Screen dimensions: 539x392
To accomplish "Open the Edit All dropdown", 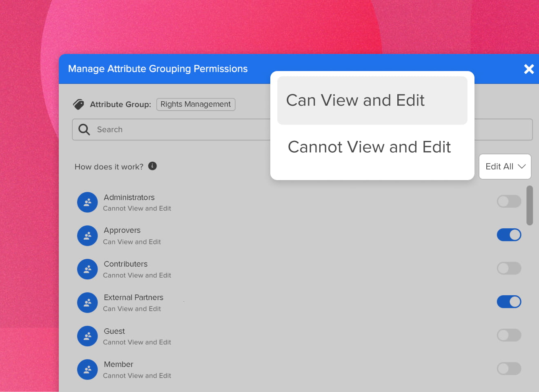I will 505,166.
